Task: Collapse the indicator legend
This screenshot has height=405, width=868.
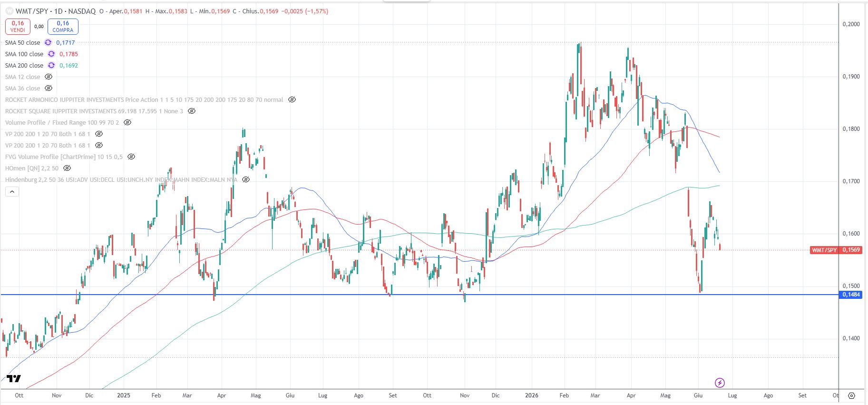Action: pos(12,192)
